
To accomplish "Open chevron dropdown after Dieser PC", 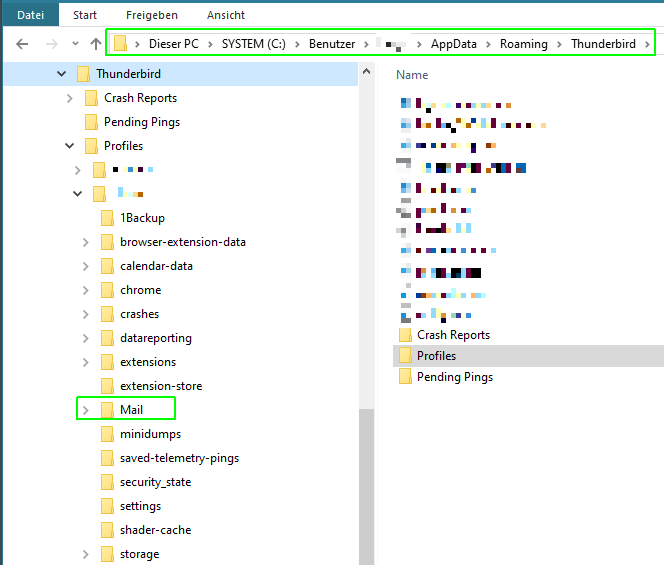I will tap(210, 44).
